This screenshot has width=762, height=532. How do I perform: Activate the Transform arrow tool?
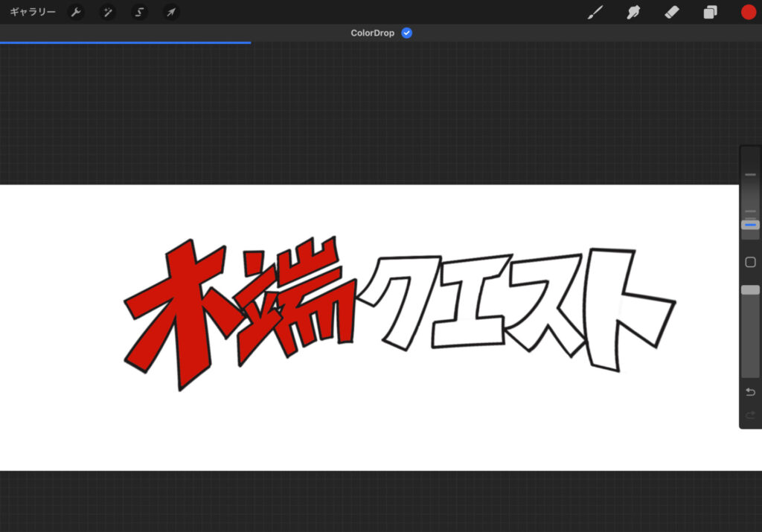click(x=171, y=12)
